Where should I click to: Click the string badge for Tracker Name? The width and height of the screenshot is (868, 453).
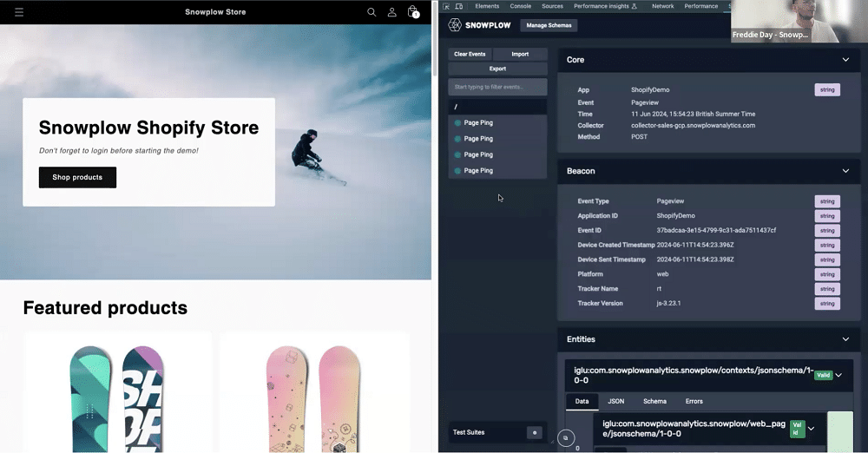tap(827, 289)
